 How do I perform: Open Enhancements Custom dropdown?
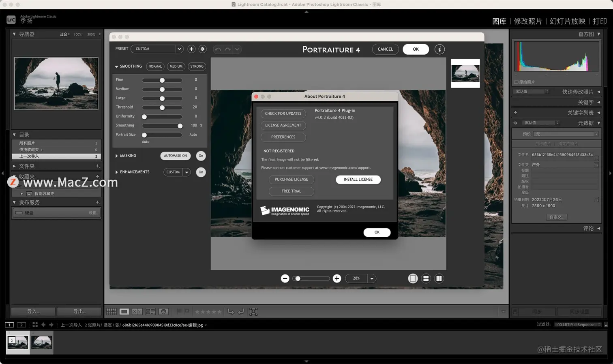coord(177,172)
